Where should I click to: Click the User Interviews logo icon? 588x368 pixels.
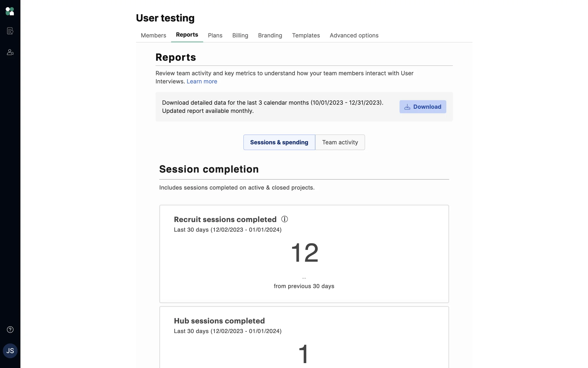[x=10, y=11]
